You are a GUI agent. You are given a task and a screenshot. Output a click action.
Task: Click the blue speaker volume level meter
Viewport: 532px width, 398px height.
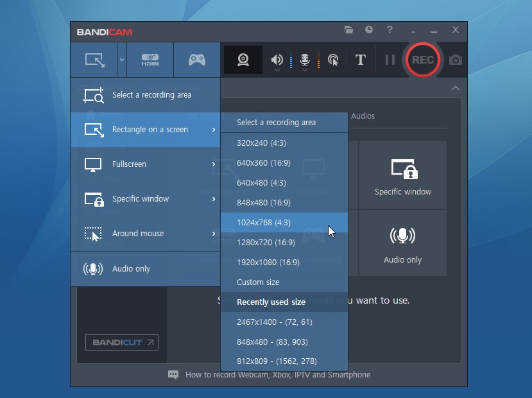(291, 60)
